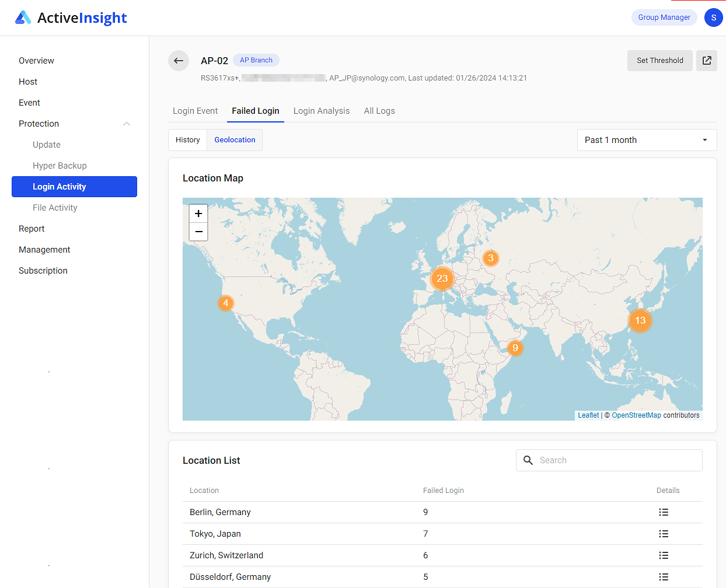Image resolution: width=726 pixels, height=588 pixels.
Task: Expand the 23-login cluster over Europe
Action: [x=442, y=279]
